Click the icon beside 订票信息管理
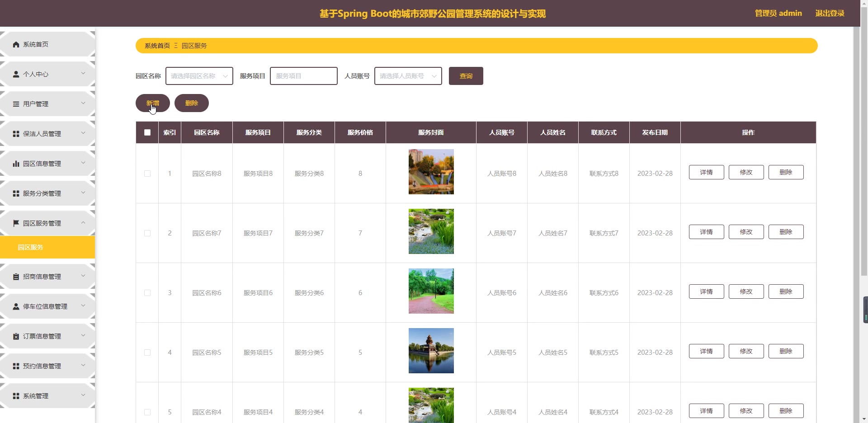Viewport: 868px width, 423px height. tap(16, 336)
